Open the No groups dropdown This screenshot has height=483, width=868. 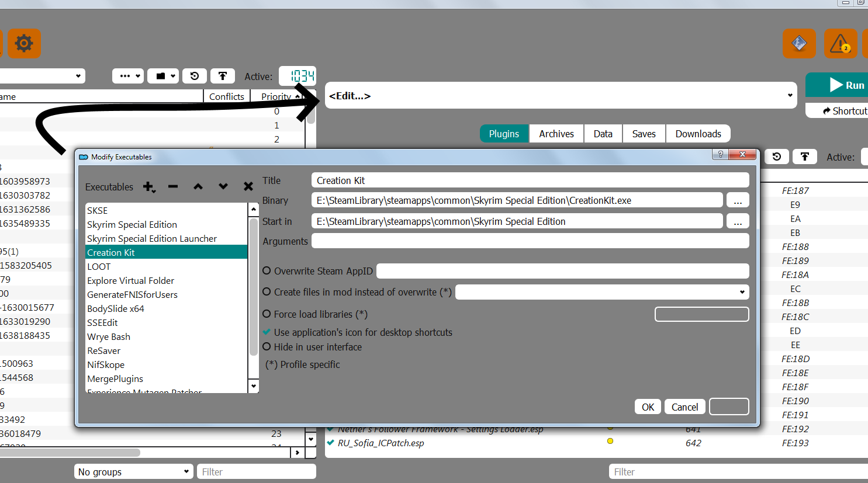coord(134,472)
